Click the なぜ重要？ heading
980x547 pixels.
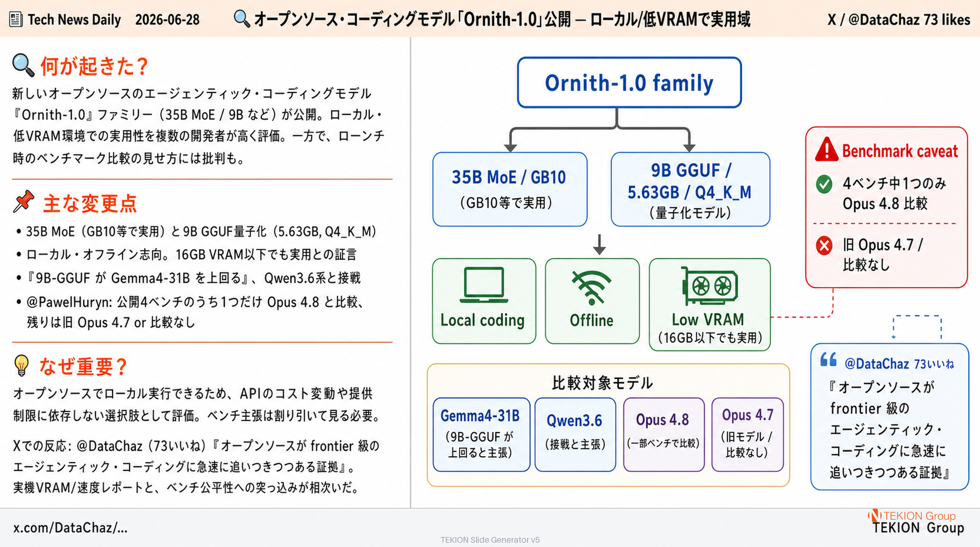(83, 367)
